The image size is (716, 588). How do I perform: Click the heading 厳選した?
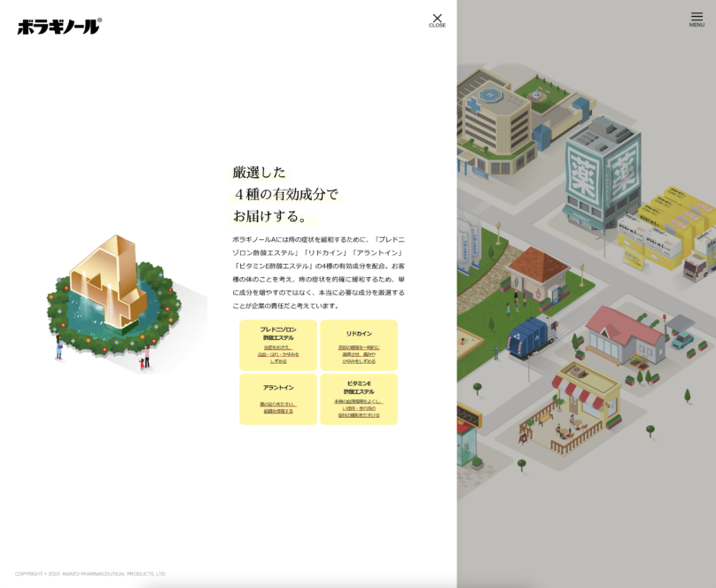point(259,173)
